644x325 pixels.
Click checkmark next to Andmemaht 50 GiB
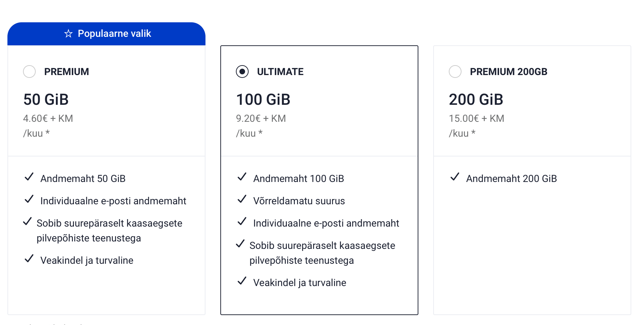[29, 177]
